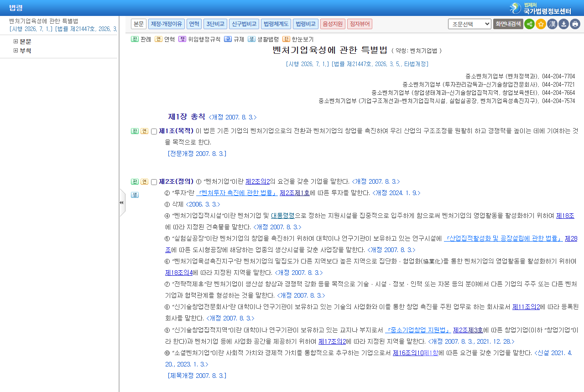Open the 법령체계도 tab
The image size is (584, 392).
click(276, 24)
